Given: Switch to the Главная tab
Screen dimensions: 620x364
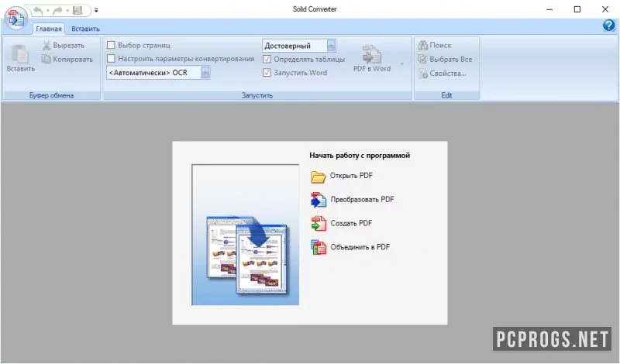Looking at the screenshot, I should coord(49,29).
